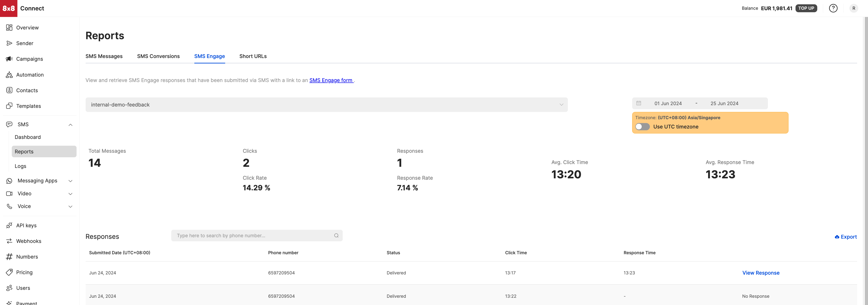Click View Response for 13:23 entry

(760, 273)
